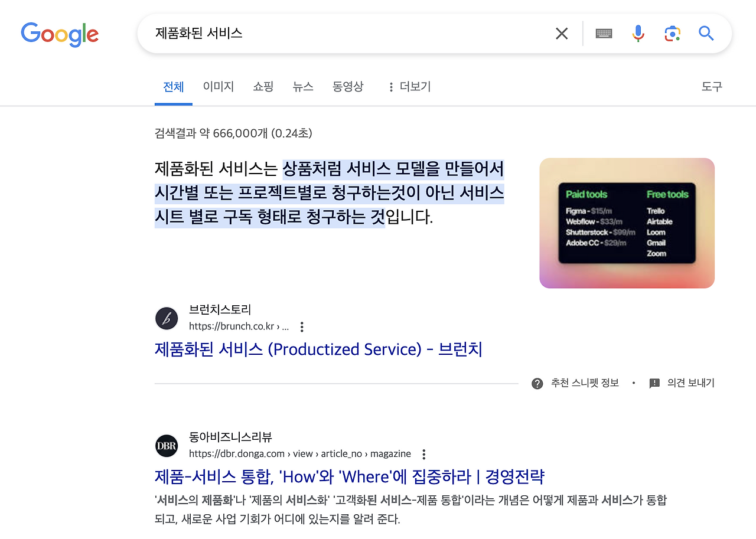This screenshot has height=539, width=756.
Task: Open the three-dot menu next to dbr.donga.com
Action: tap(423, 454)
